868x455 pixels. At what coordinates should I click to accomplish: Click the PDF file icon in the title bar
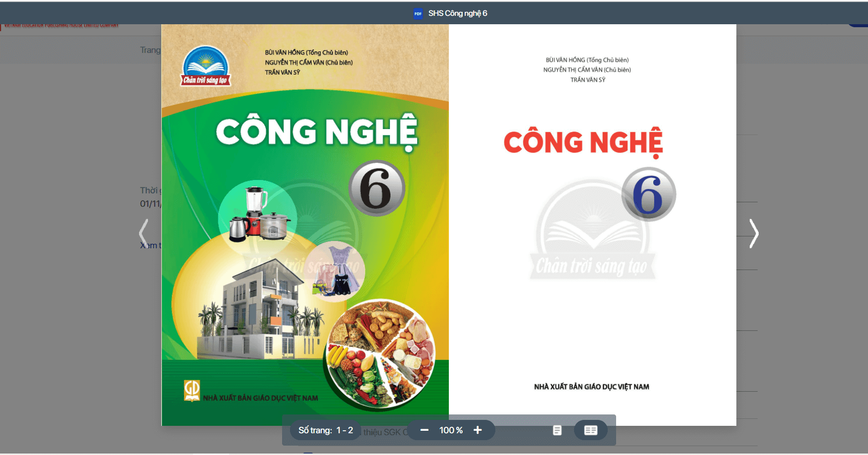[x=418, y=13]
